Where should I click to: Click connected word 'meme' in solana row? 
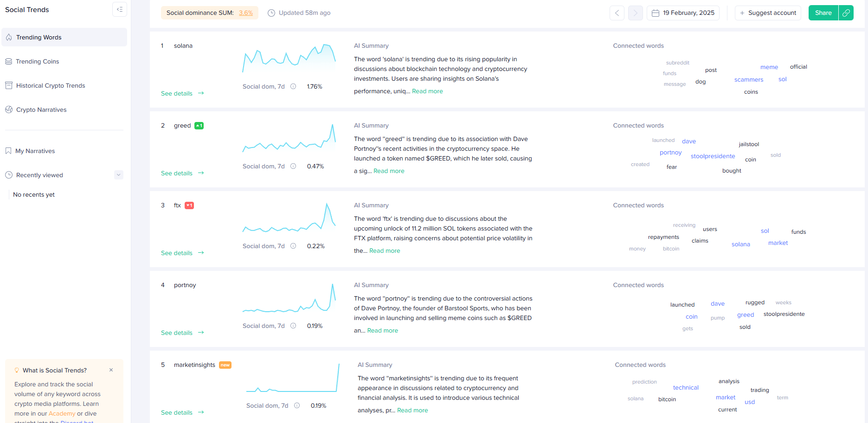tap(769, 67)
